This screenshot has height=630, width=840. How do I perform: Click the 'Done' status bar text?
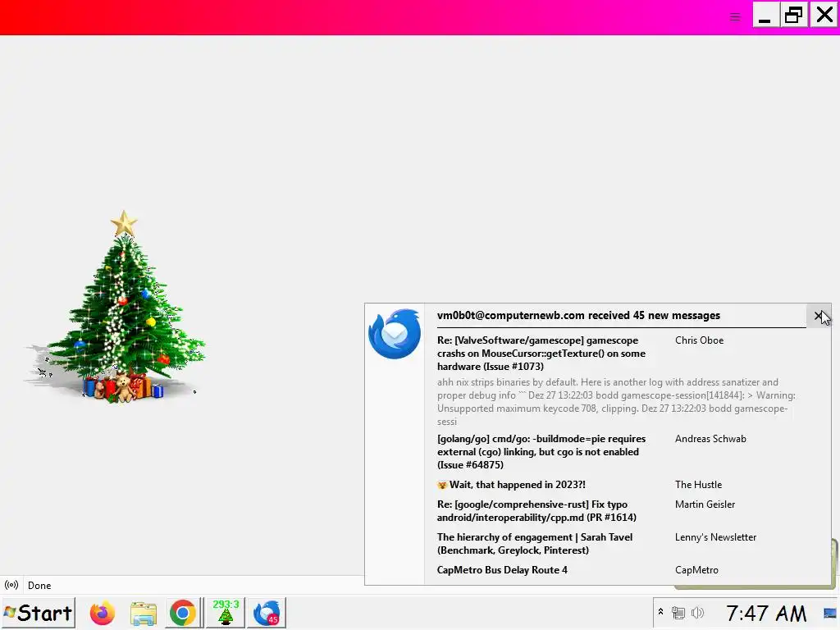click(39, 586)
